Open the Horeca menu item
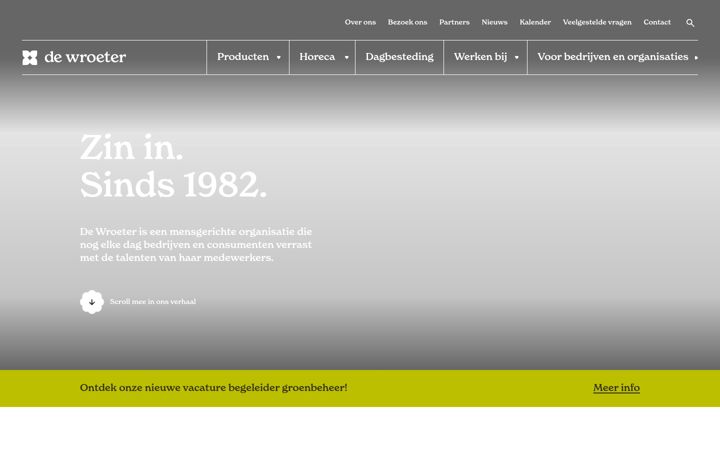The height and width of the screenshot is (450, 720). (x=317, y=57)
